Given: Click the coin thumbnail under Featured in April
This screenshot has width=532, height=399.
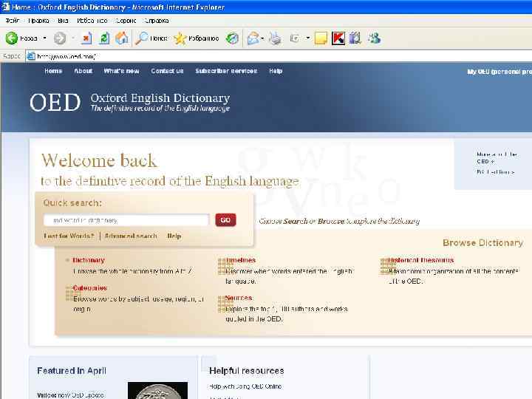Looking at the screenshot, I should click(158, 390).
